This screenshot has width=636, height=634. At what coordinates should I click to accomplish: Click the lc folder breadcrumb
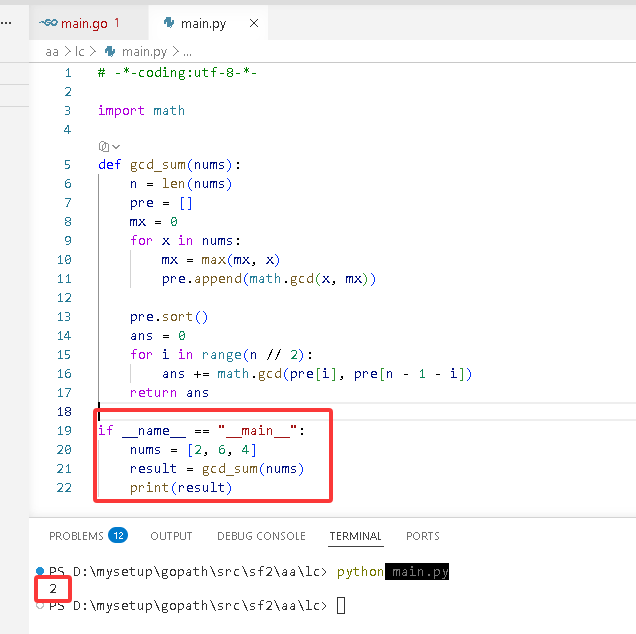(80, 52)
